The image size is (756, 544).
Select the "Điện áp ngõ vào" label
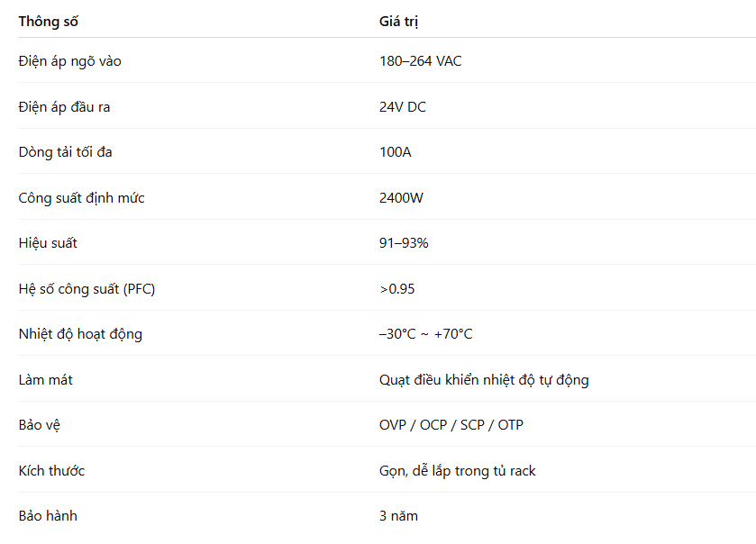point(70,61)
